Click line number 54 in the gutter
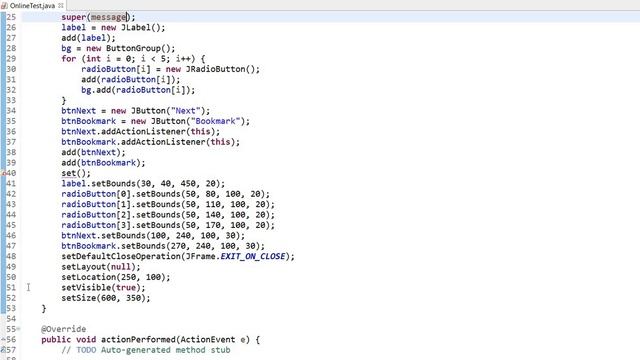 [x=11, y=319]
